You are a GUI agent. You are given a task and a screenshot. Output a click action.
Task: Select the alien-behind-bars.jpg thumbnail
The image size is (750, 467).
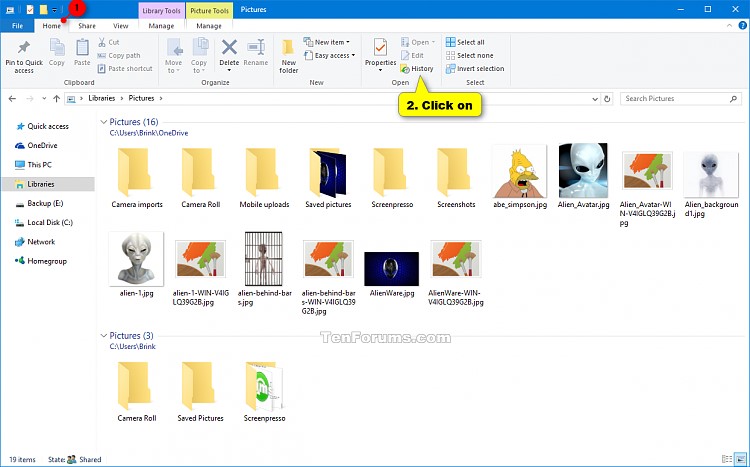tap(264, 259)
